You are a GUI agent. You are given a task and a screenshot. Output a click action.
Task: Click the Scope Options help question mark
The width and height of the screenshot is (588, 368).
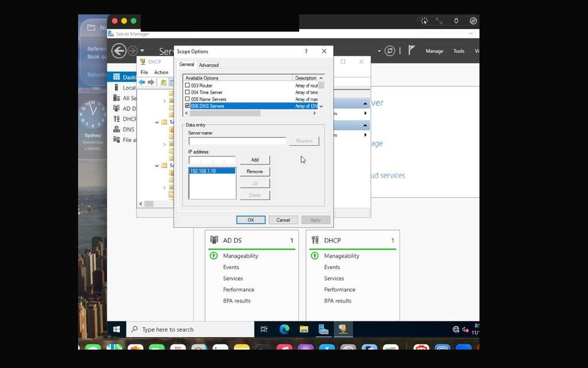tap(306, 51)
